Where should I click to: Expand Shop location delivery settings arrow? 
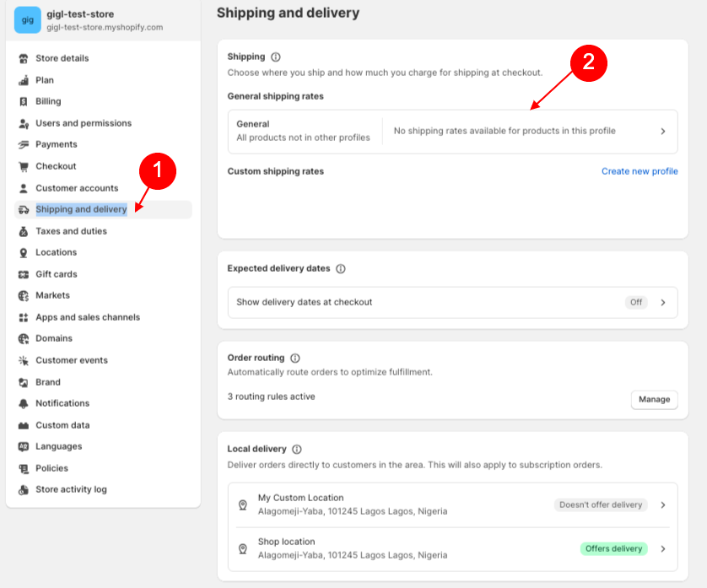[663, 548]
